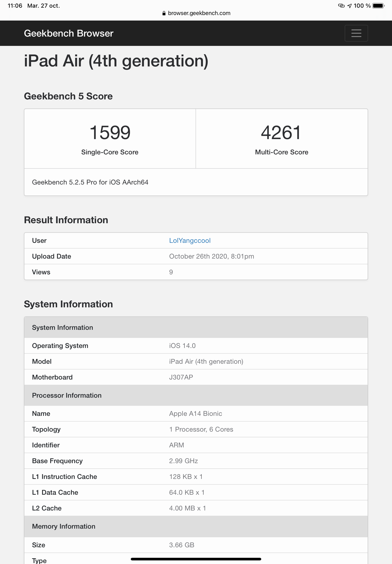Image resolution: width=392 pixels, height=564 pixels.
Task: Click the Views row label
Action: (x=41, y=272)
